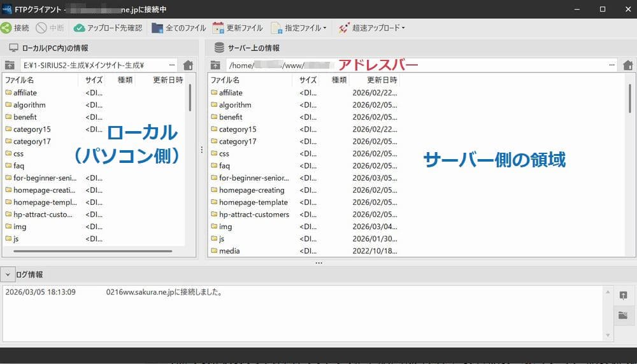
Task: Go up one folder in local pane
Action: pyautogui.click(x=10, y=65)
